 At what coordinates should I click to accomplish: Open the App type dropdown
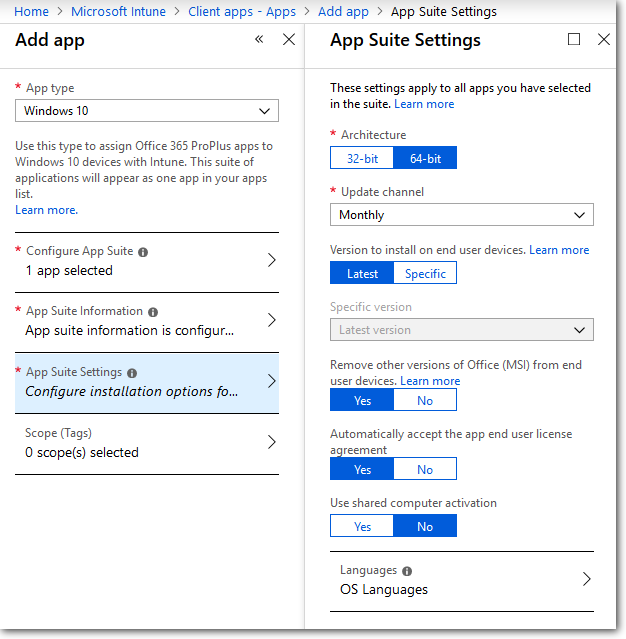click(147, 110)
